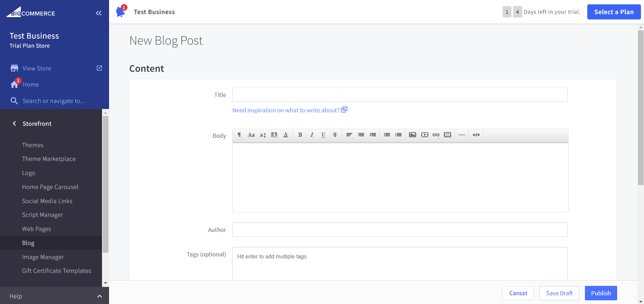644x304 pixels.
Task: Click the sidebar scroll up arrow
Action: coord(105,113)
